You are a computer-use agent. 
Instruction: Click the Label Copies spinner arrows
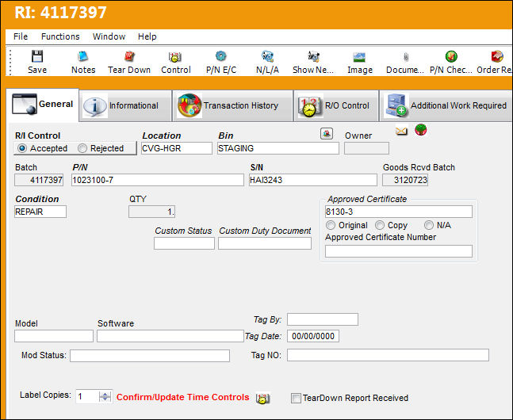(x=105, y=397)
